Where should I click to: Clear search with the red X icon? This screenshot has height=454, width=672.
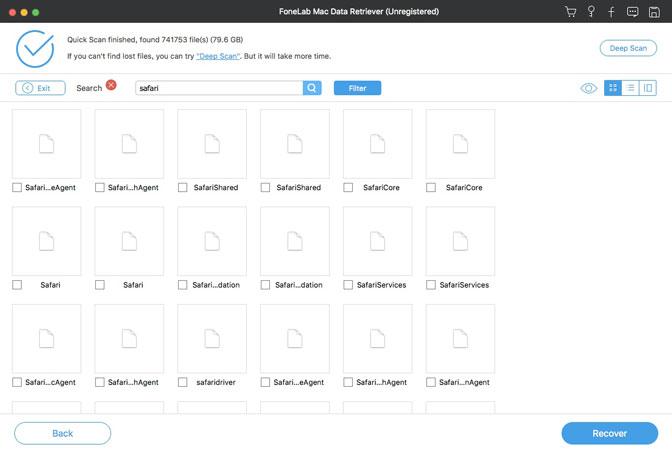(111, 84)
